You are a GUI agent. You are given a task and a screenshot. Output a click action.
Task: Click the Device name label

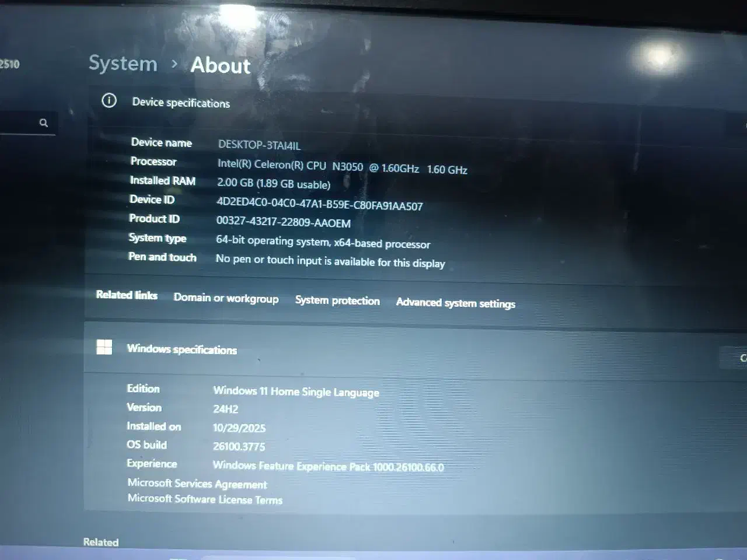[162, 142]
